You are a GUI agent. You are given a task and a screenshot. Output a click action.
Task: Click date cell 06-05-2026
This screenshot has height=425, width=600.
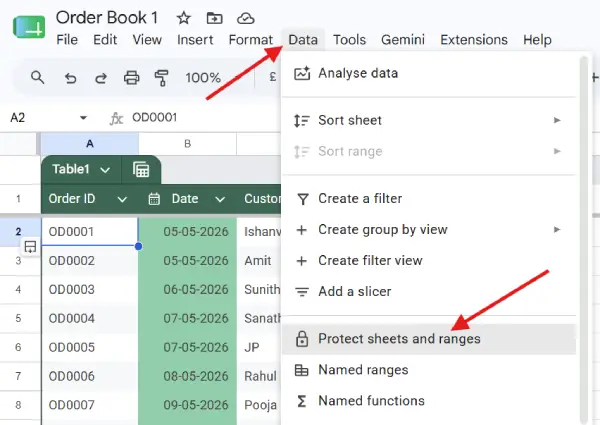(x=188, y=290)
